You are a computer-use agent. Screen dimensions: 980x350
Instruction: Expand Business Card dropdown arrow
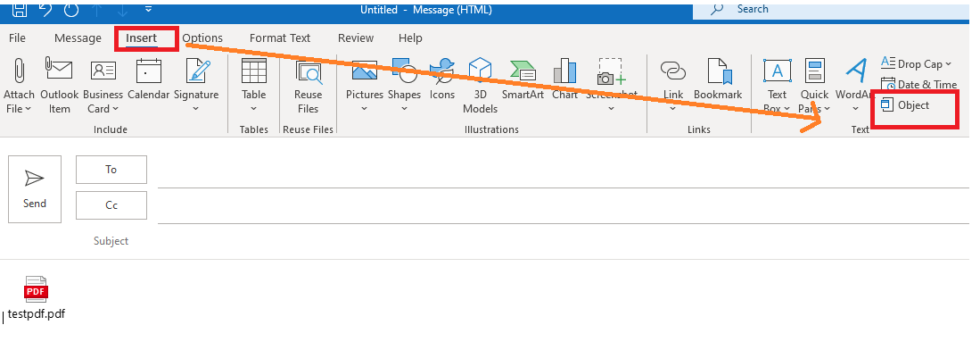(x=116, y=110)
